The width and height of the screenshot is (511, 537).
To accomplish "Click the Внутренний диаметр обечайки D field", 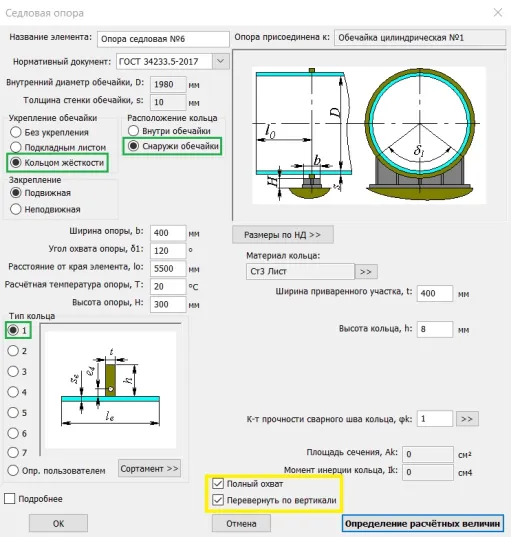I will click(168, 84).
